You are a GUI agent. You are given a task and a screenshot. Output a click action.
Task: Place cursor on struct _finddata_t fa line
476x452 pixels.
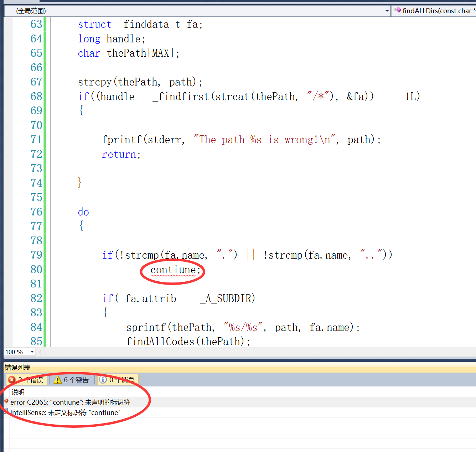[x=140, y=24]
